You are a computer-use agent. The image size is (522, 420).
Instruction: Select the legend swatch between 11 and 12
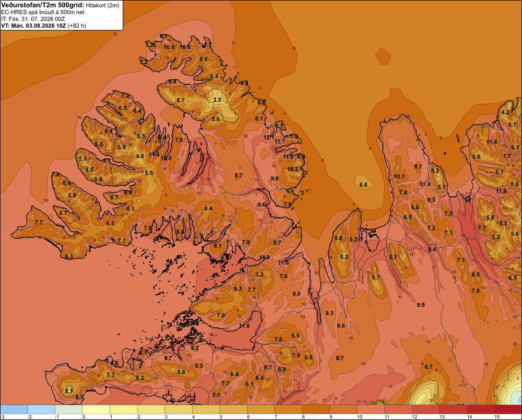pyautogui.click(x=398, y=410)
